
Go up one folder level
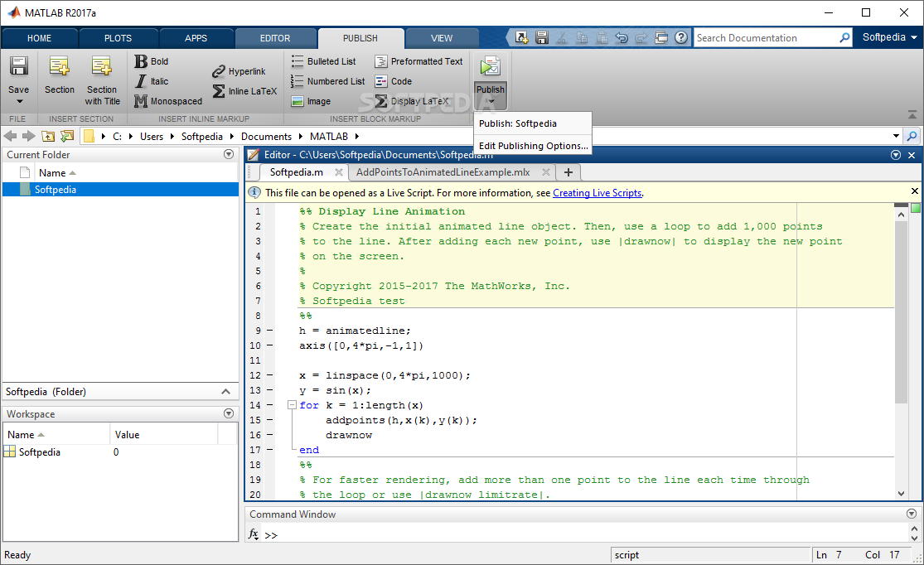pyautogui.click(x=48, y=136)
